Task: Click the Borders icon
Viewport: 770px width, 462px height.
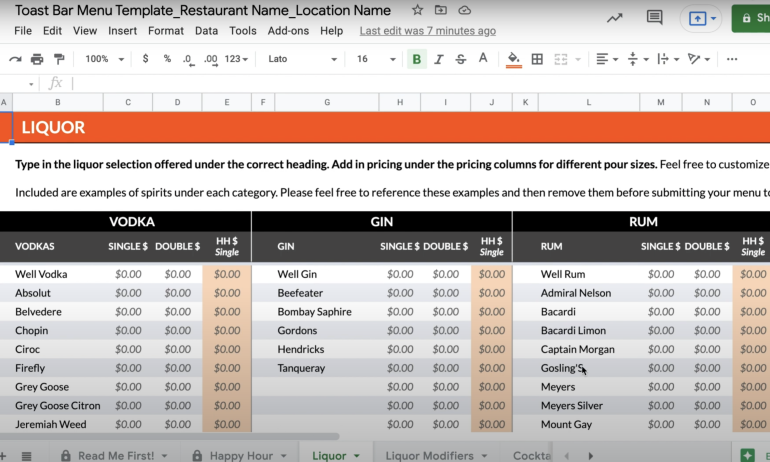Action: (537, 59)
